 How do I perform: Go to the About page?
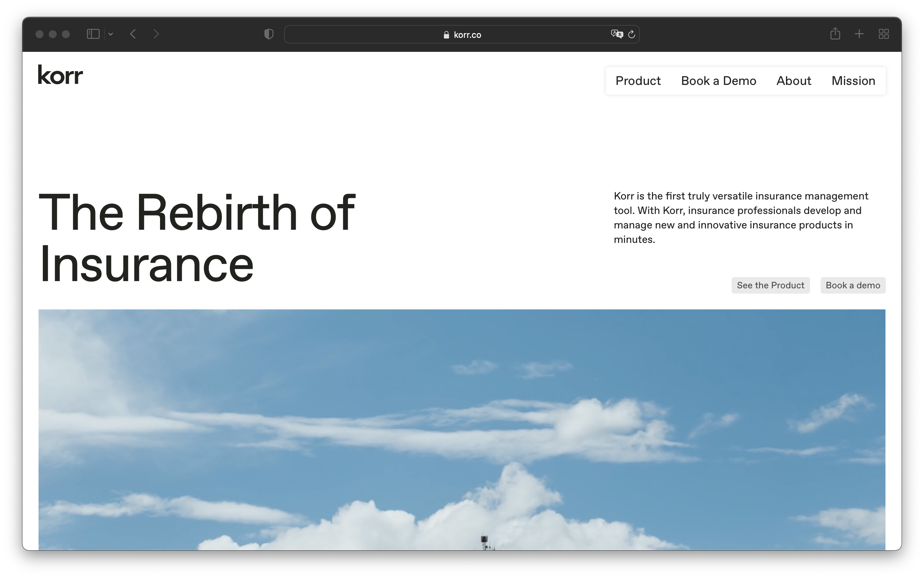[x=794, y=81]
